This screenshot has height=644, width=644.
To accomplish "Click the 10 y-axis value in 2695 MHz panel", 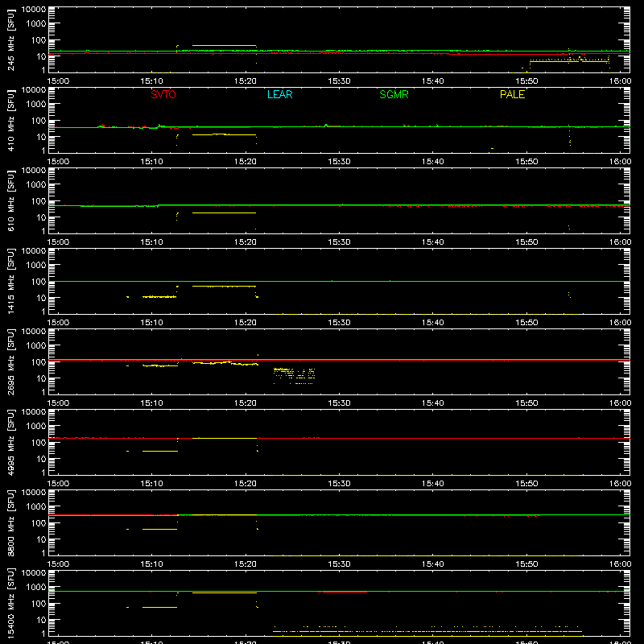I will [41, 378].
